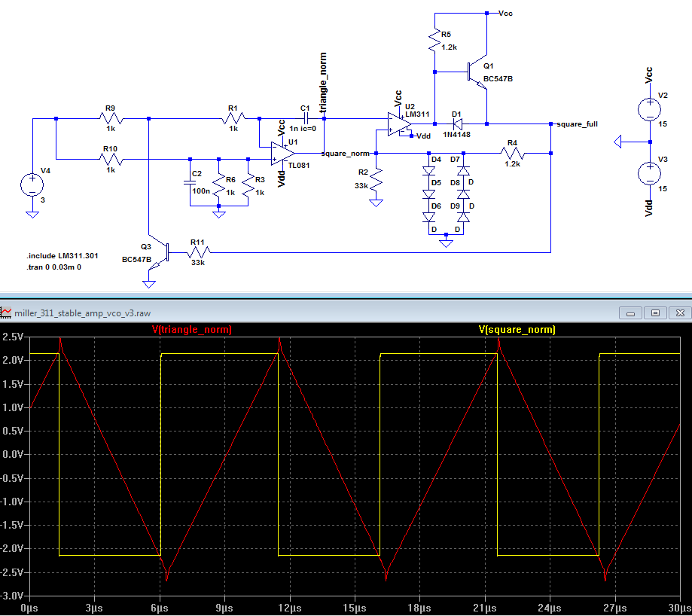Click ground symbol below Q3 emitter
Viewport: 692px width, 616px height.
(x=149, y=284)
